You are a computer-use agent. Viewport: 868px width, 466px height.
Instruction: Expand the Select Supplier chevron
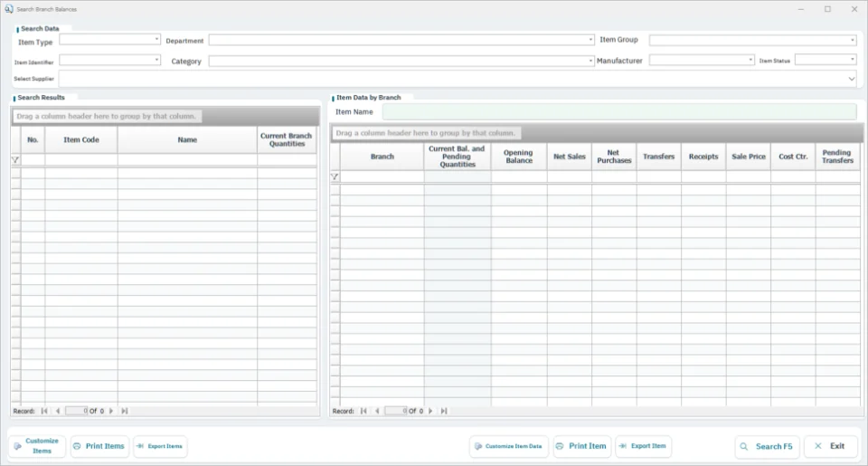(852, 79)
